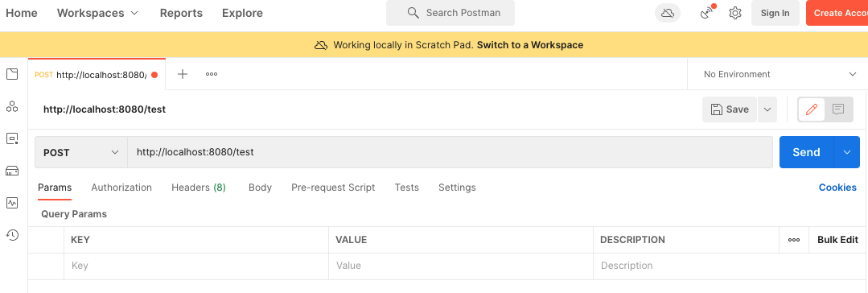This screenshot has width=868, height=293.
Task: Open the History sidebar icon
Action: (x=12, y=235)
